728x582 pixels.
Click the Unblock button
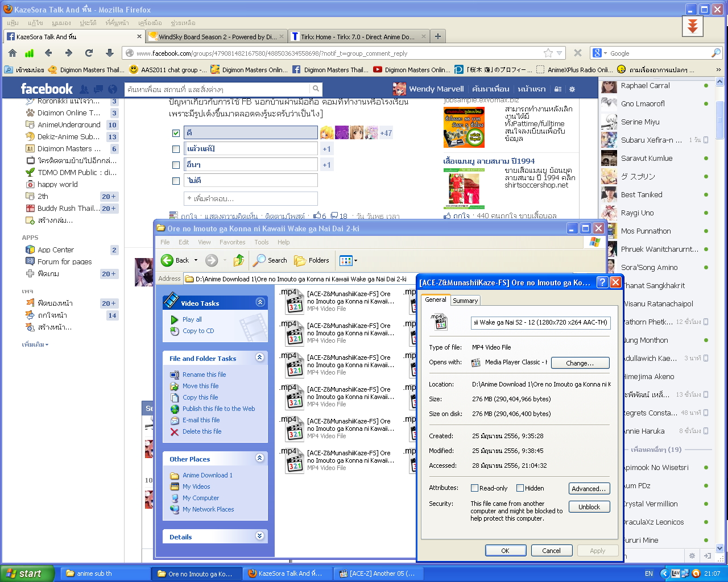tap(589, 506)
